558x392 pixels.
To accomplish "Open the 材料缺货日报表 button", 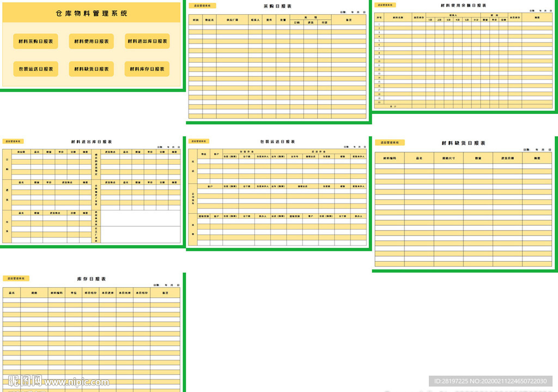I will coord(92,69).
